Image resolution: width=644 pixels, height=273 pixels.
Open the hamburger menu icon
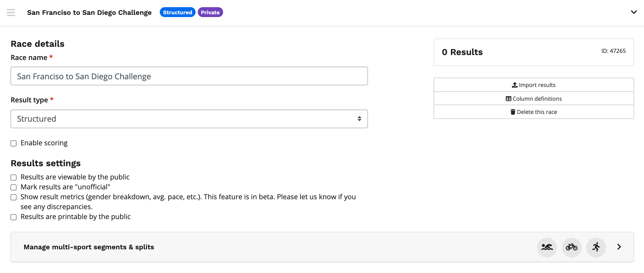point(11,12)
